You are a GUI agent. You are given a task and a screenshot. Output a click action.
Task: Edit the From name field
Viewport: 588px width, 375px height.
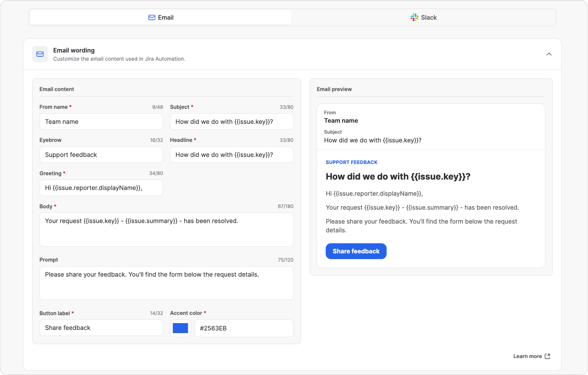pyautogui.click(x=101, y=122)
